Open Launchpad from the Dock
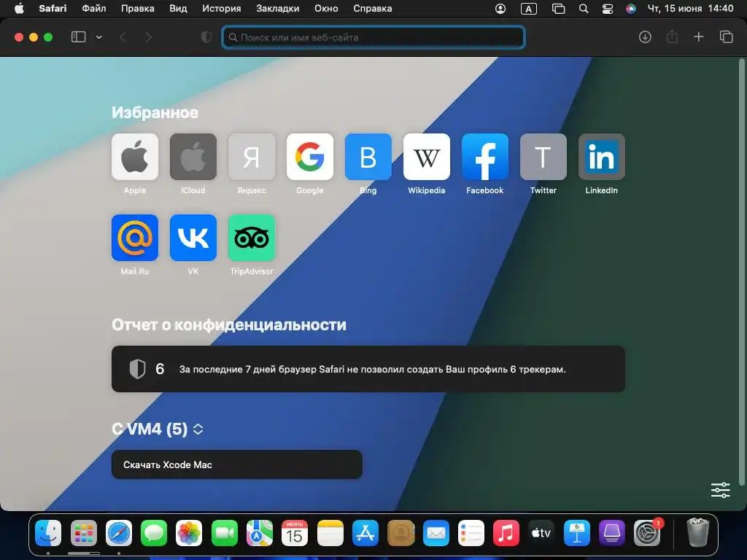 point(83,533)
